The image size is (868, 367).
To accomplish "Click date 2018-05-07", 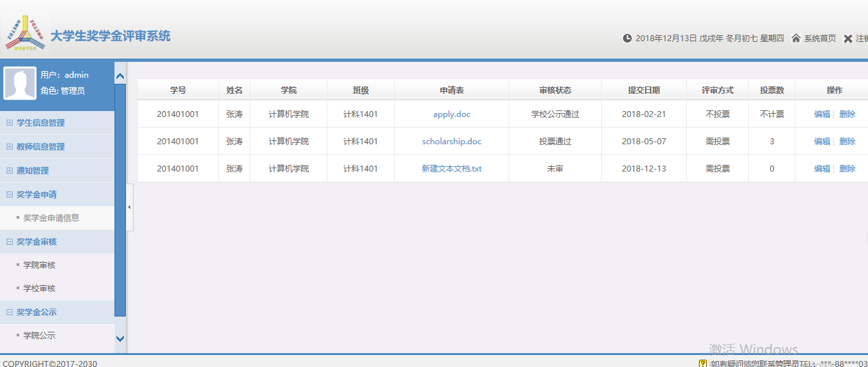I will click(644, 142).
